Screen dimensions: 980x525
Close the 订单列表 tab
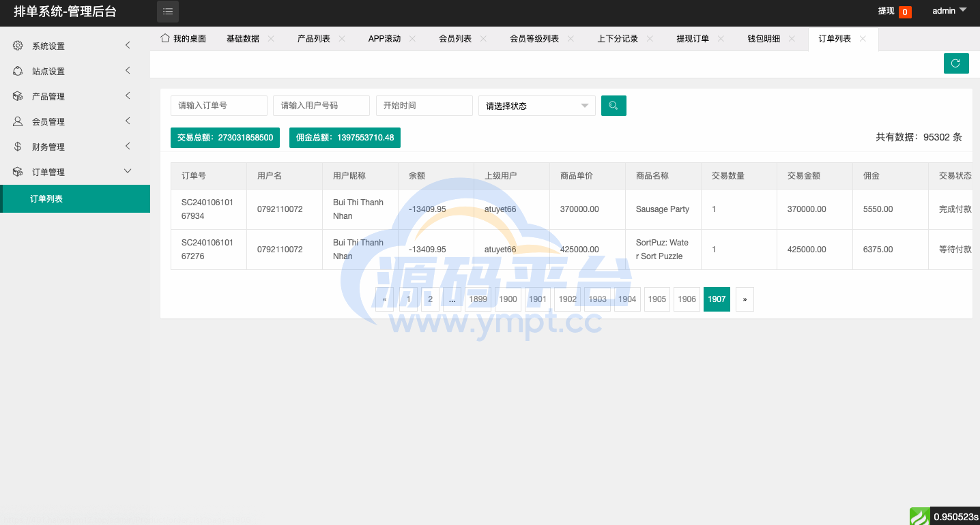tap(863, 39)
